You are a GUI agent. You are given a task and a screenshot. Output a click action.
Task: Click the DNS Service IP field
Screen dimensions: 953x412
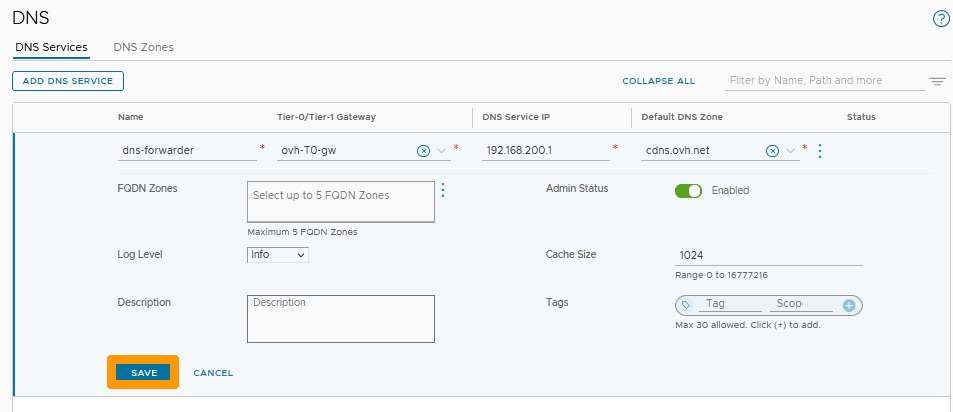click(546, 150)
